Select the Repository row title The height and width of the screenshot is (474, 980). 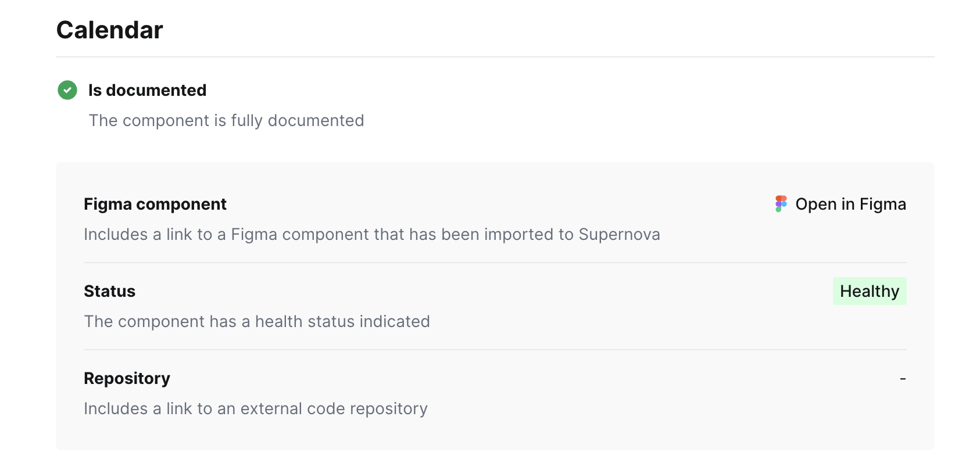point(127,378)
